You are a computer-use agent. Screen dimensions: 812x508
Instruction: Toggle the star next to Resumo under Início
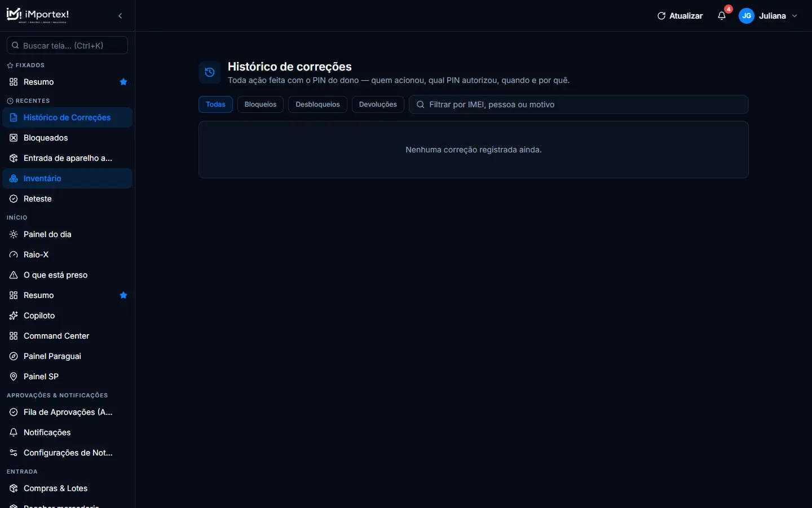tap(123, 295)
